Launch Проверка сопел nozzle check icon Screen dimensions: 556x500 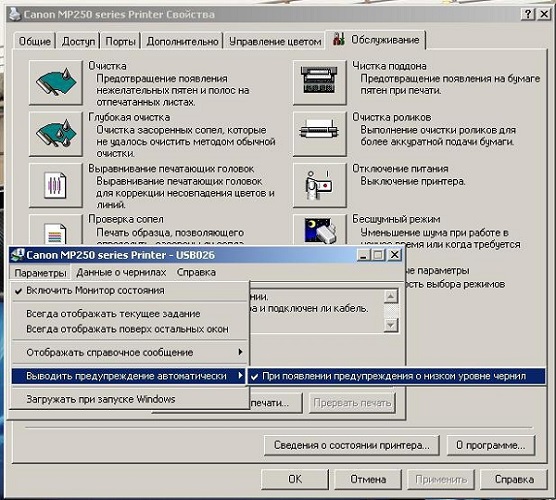point(56,230)
